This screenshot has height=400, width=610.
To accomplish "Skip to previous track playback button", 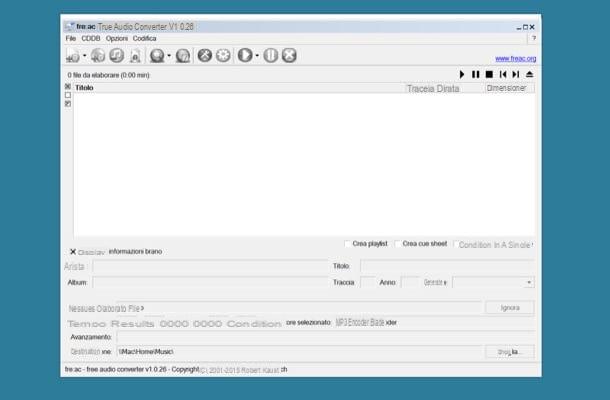I will (503, 74).
